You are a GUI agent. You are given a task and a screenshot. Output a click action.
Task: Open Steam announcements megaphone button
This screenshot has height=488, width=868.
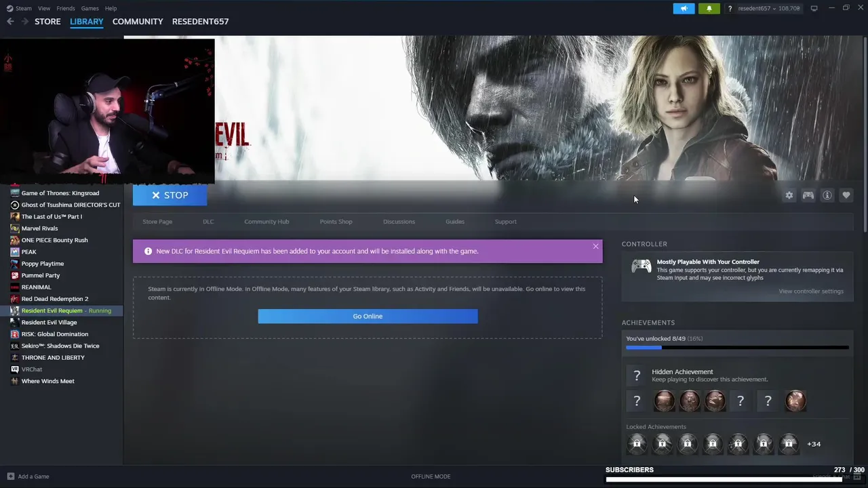tap(684, 8)
